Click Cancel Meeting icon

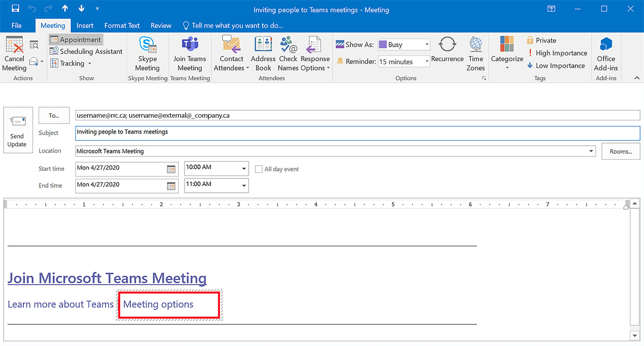click(x=14, y=53)
